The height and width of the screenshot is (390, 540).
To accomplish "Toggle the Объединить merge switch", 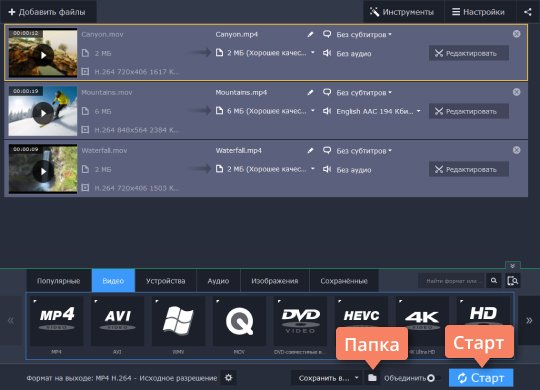I will (433, 378).
